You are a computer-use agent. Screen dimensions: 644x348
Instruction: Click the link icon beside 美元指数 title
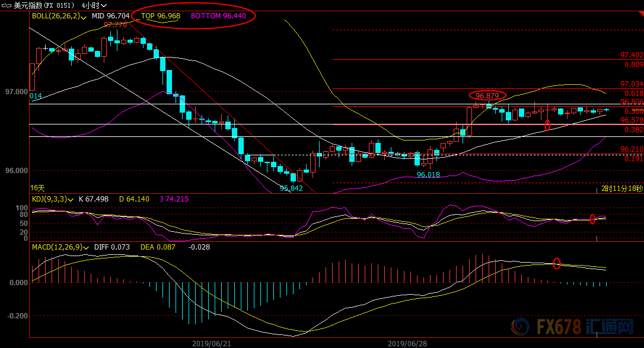6,5
